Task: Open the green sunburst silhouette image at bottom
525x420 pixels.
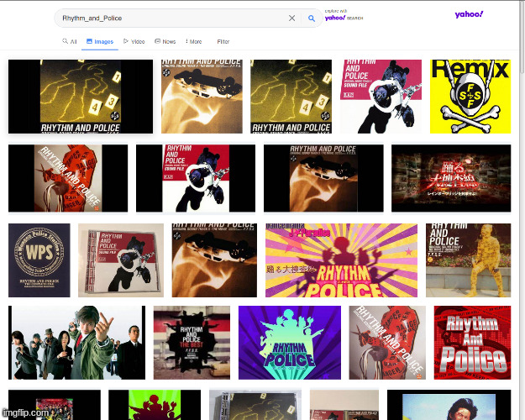Action: click(x=155, y=405)
